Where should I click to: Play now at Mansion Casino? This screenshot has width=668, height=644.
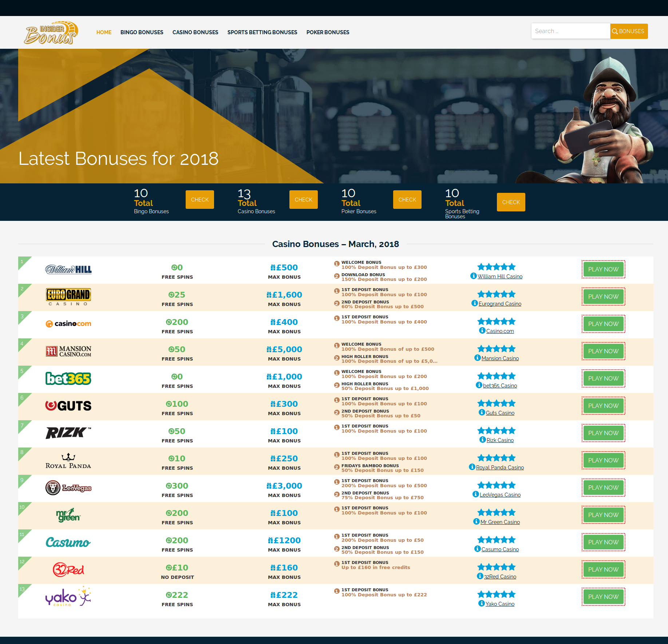tap(604, 351)
